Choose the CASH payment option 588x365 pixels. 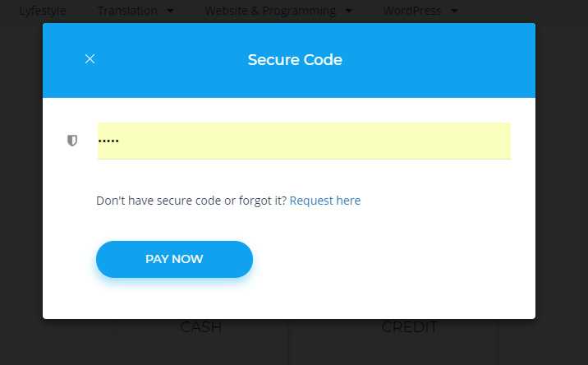[x=201, y=328]
